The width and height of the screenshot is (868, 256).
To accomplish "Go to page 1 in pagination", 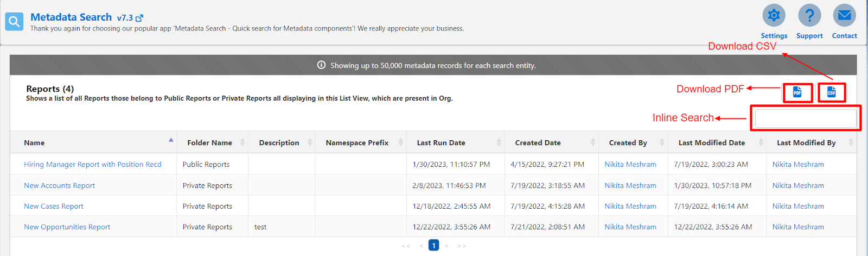I will point(433,246).
